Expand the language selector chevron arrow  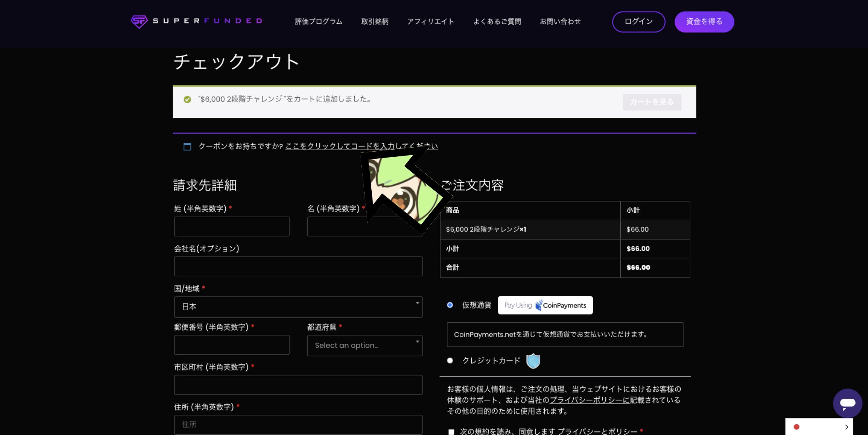846,427
